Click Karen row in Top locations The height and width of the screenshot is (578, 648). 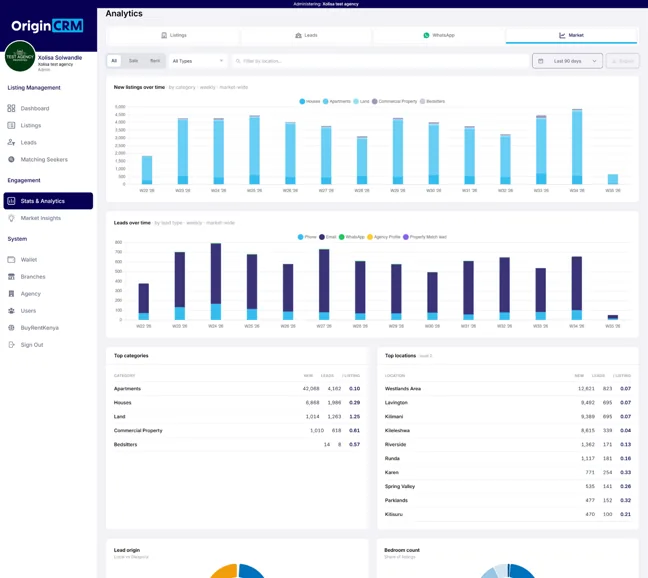pos(508,472)
